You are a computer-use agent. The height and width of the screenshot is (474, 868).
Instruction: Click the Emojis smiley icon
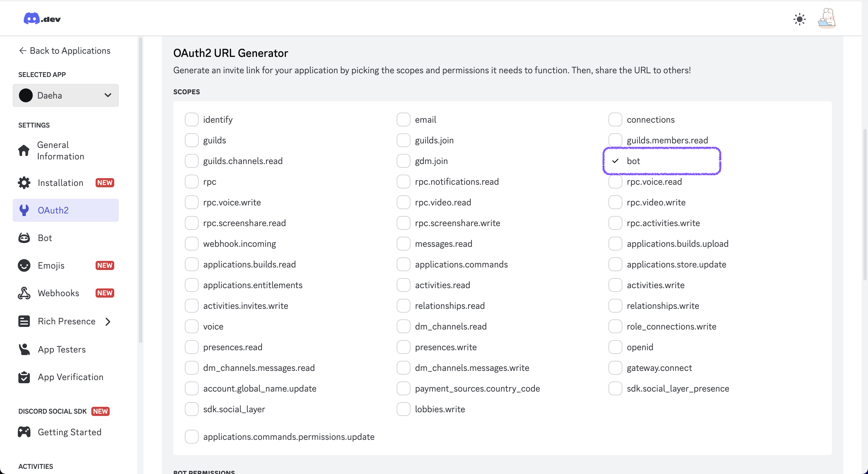tap(24, 265)
